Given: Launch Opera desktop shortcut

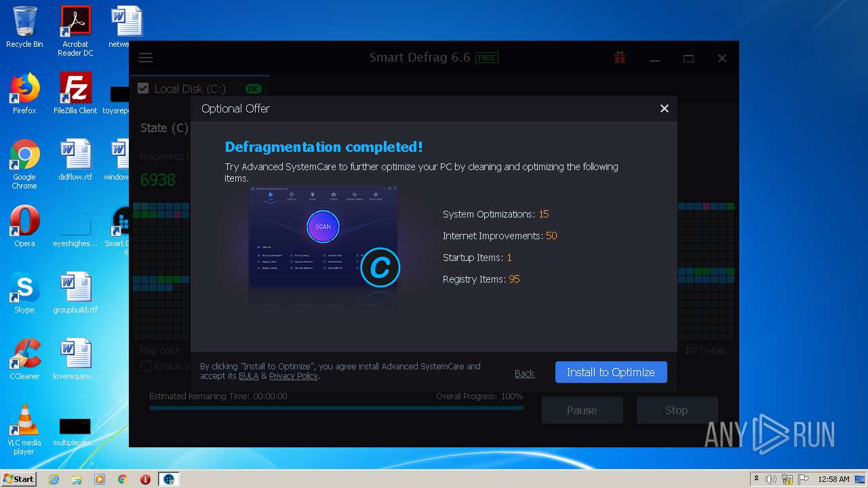Looking at the screenshot, I should [x=24, y=226].
